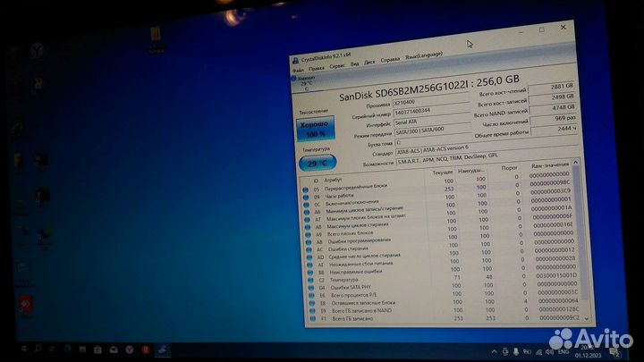Click the power-on count value 969 раз
The image size is (644, 362).
(555, 119)
